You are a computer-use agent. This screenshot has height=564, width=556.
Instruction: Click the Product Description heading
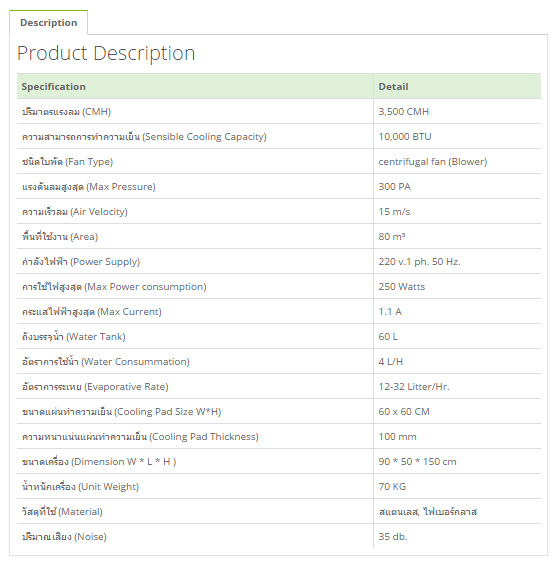click(106, 53)
